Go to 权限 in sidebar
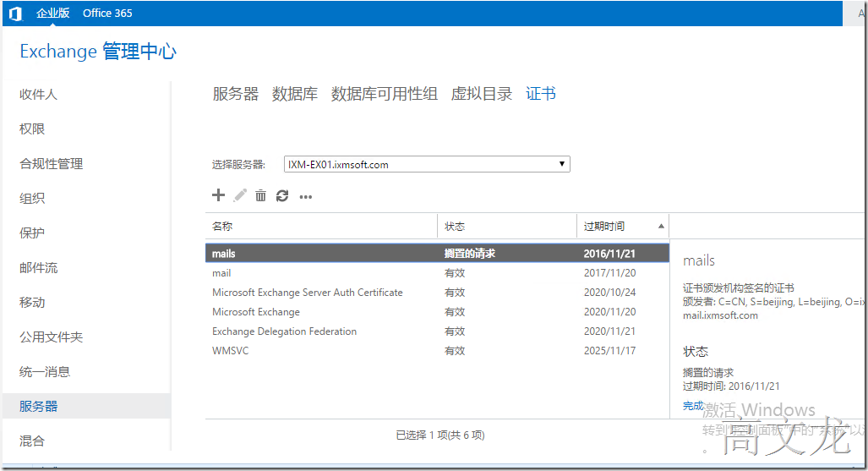This screenshot has width=868, height=471. point(32,129)
